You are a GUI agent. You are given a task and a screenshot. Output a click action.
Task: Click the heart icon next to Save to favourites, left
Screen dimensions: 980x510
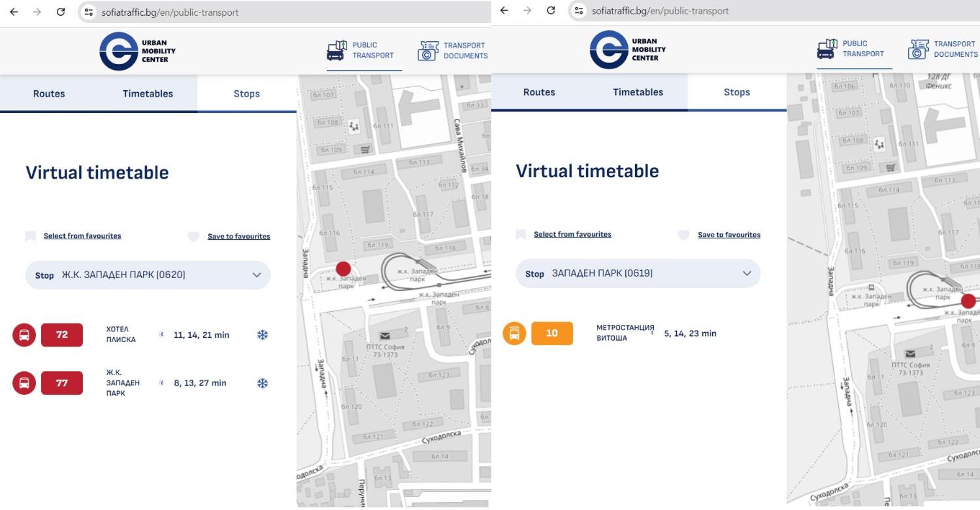[x=193, y=236]
